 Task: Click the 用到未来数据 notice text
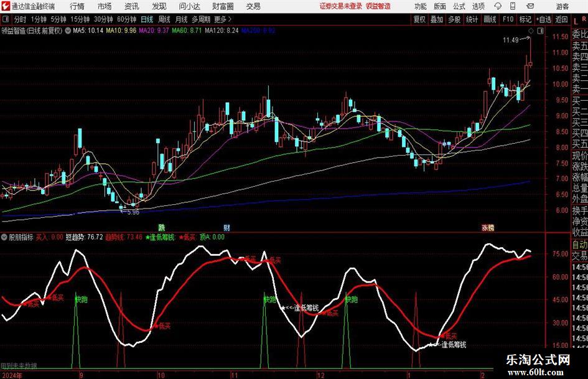tap(19, 365)
